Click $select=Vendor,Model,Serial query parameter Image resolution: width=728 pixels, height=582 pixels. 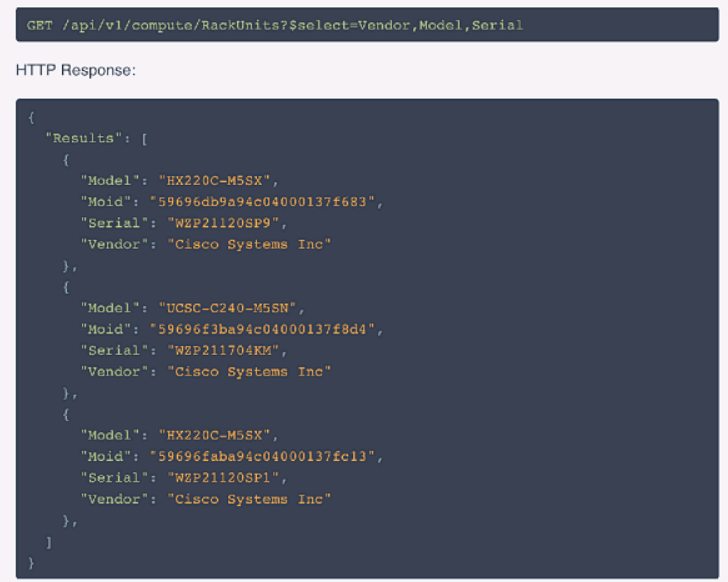(406, 25)
